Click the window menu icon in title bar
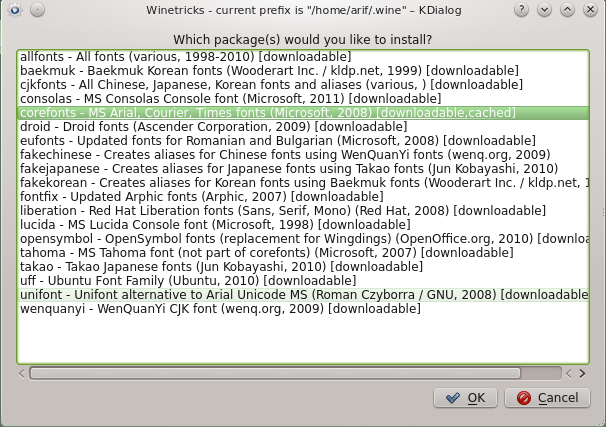The image size is (606, 427). pos(15,10)
